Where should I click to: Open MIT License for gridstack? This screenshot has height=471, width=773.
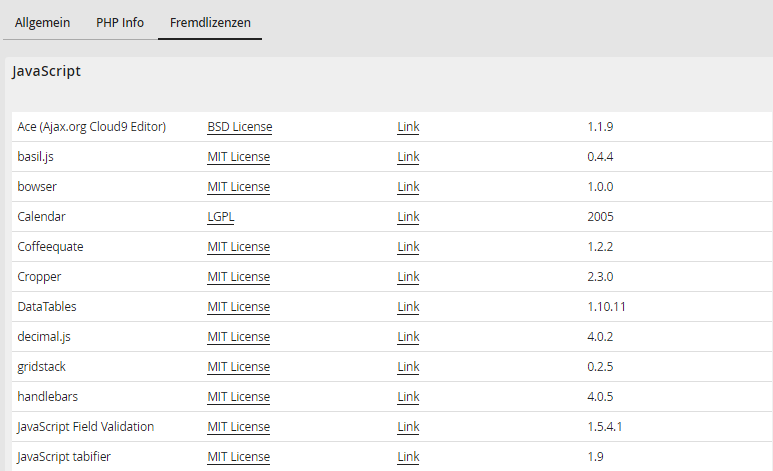[x=239, y=367]
